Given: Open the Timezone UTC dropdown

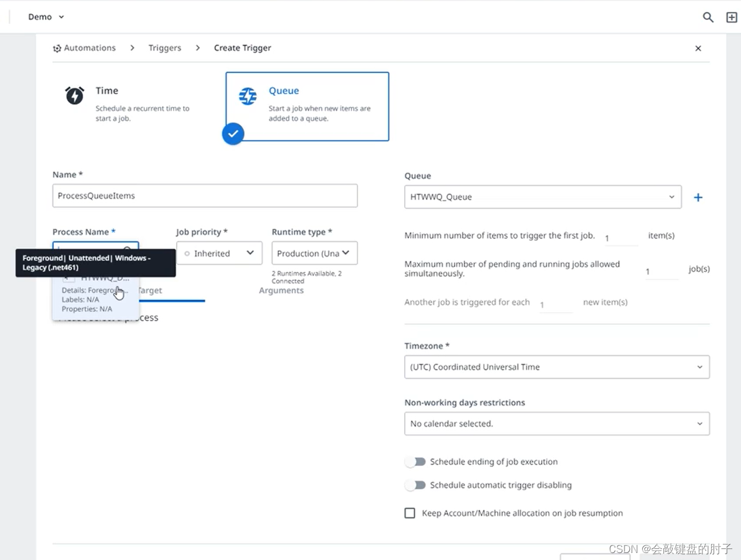Looking at the screenshot, I should pyautogui.click(x=557, y=367).
